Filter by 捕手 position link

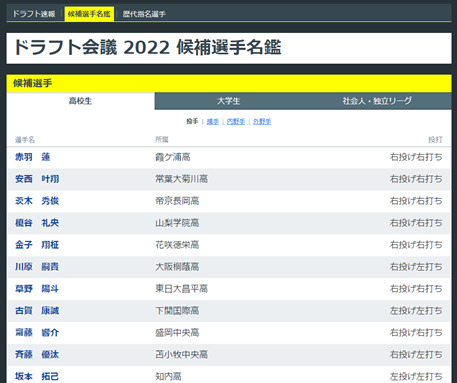pos(213,122)
